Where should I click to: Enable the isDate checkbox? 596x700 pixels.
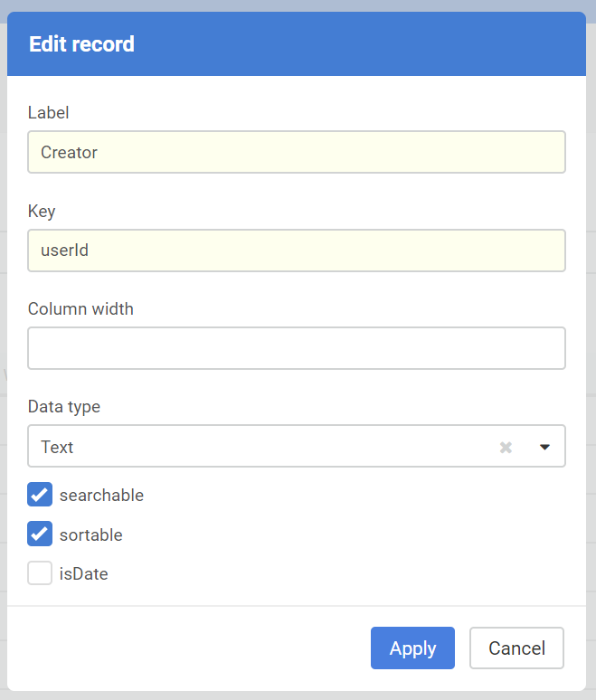[40, 573]
